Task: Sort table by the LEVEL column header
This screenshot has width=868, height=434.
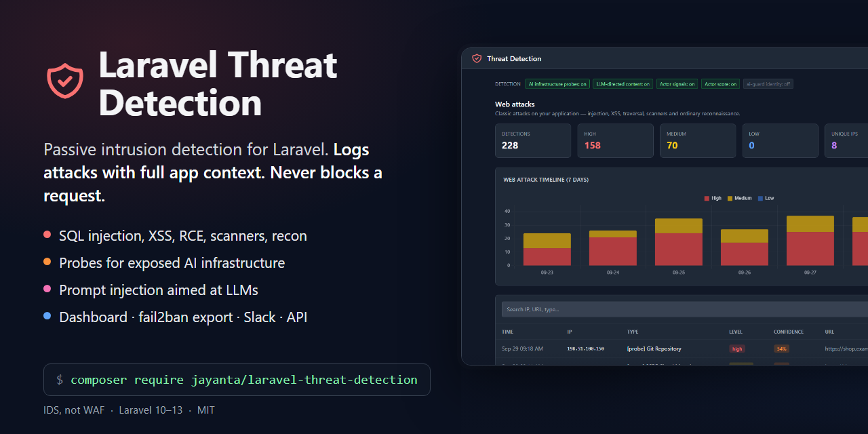Action: coord(736,332)
